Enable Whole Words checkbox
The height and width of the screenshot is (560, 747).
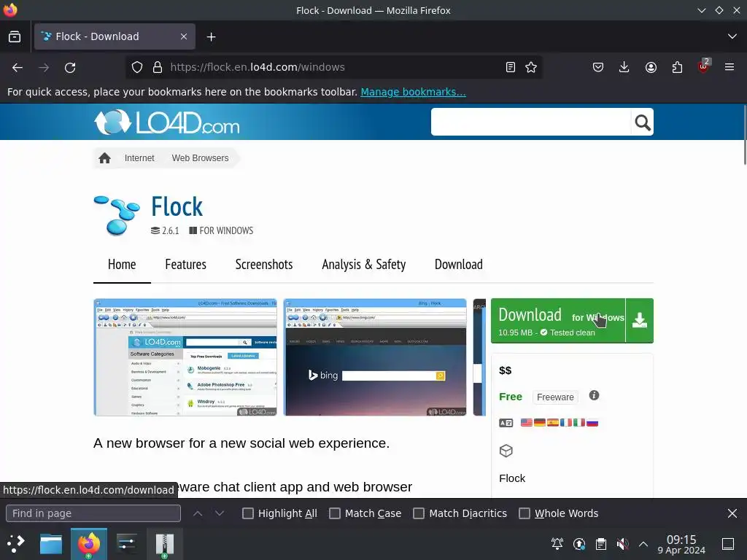524,513
